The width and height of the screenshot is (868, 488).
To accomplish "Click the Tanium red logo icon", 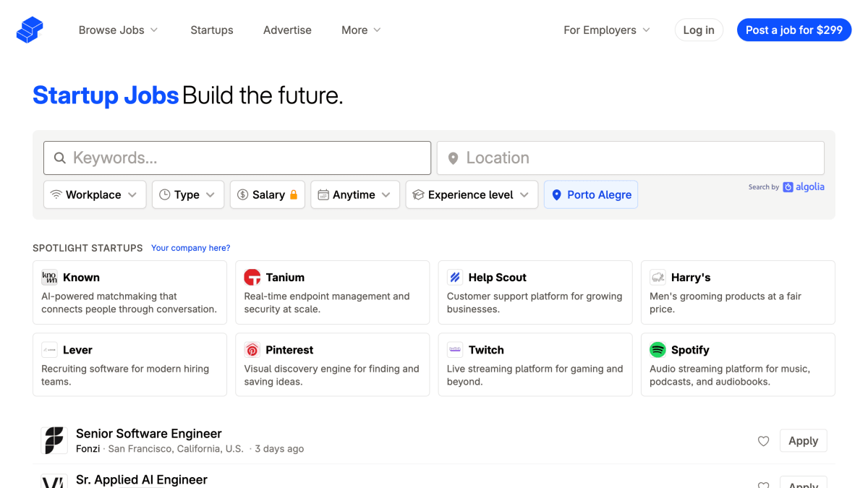I will tap(252, 278).
